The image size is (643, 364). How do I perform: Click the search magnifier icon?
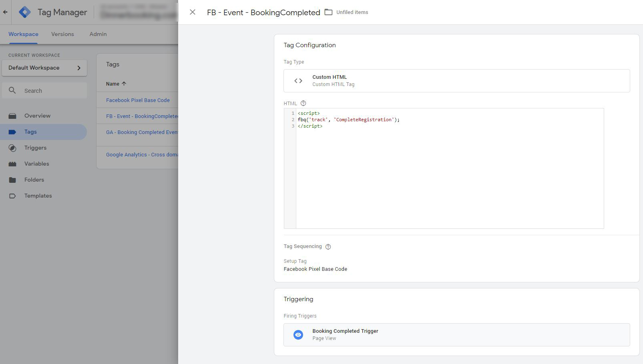click(12, 90)
